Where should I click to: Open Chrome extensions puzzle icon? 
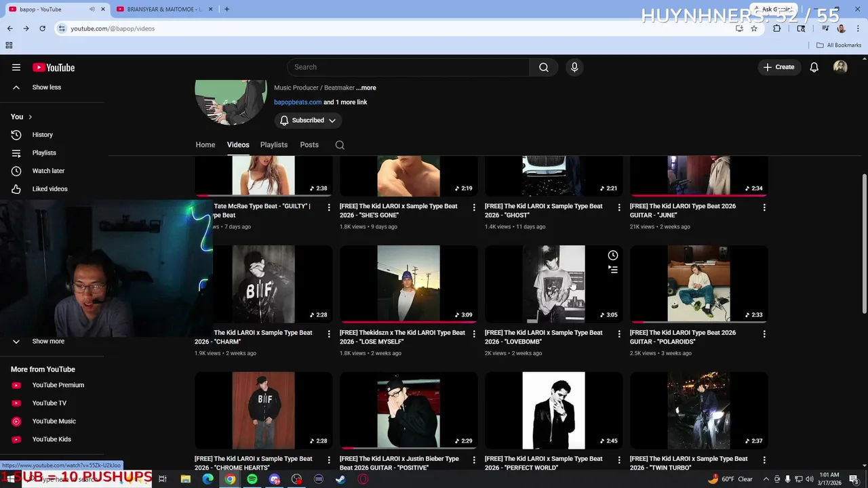coord(777,28)
